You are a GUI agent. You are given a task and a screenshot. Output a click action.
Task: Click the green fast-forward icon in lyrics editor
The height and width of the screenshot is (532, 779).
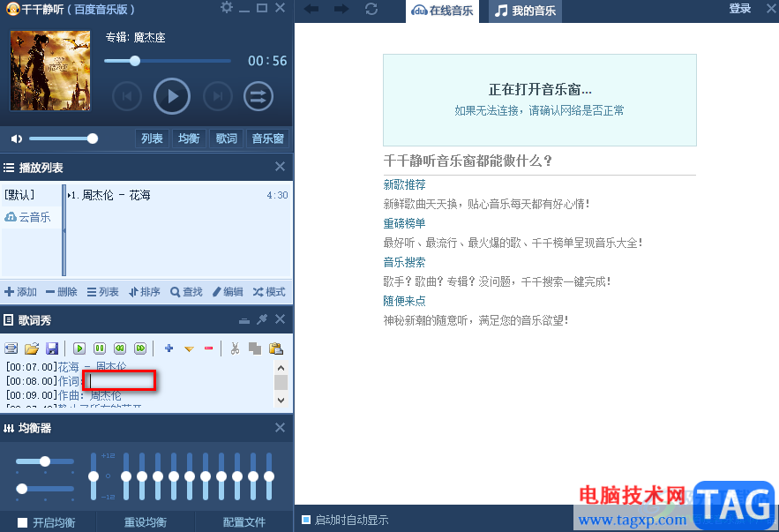[140, 348]
